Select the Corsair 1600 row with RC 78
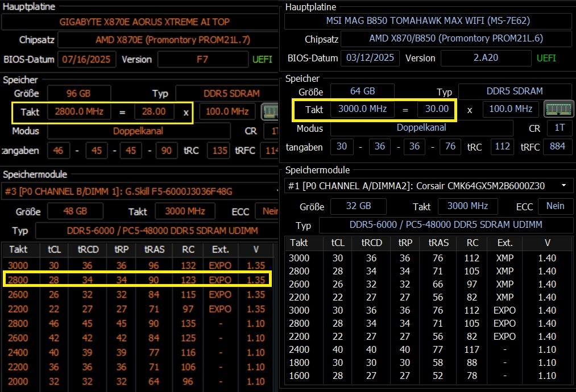The image size is (576, 392). point(428,376)
